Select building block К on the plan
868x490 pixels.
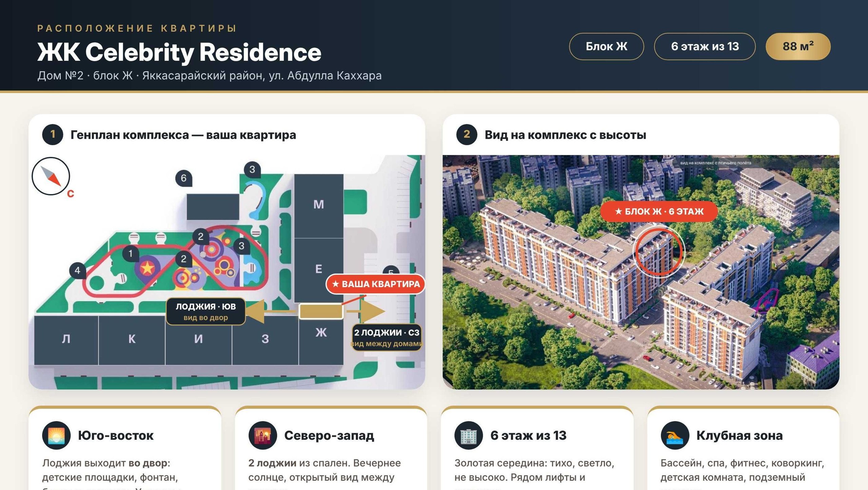(x=132, y=340)
